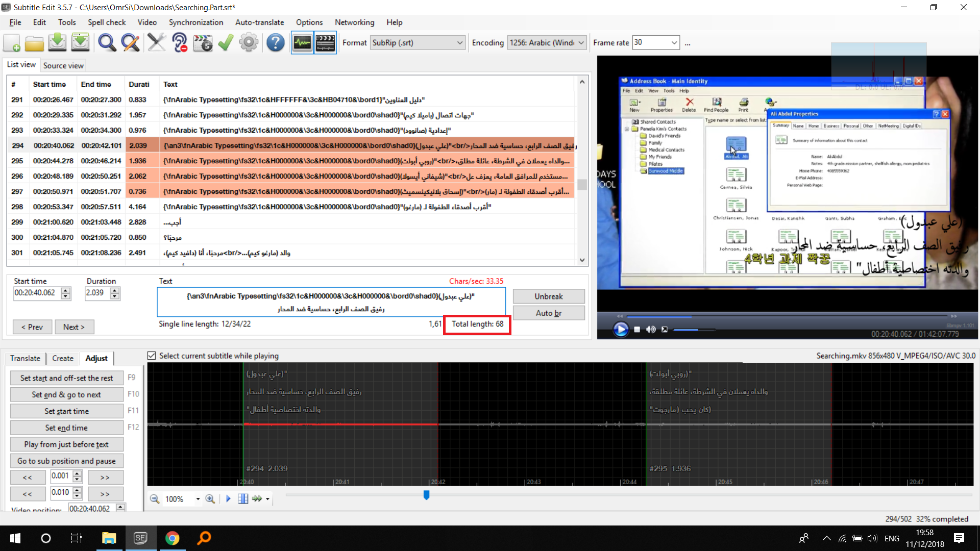Viewport: 980px width, 551px height.
Task: Click the Save As subtitle icon
Action: (x=80, y=43)
